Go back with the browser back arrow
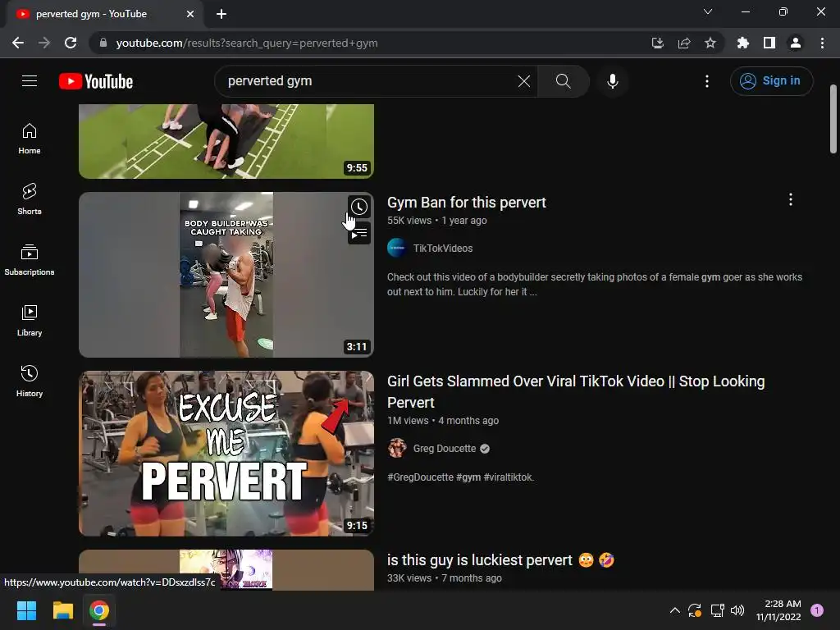This screenshot has width=840, height=630. click(18, 43)
